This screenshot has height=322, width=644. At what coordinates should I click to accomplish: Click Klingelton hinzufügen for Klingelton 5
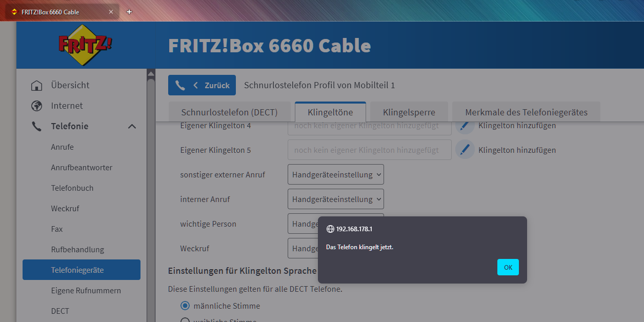pyautogui.click(x=517, y=150)
